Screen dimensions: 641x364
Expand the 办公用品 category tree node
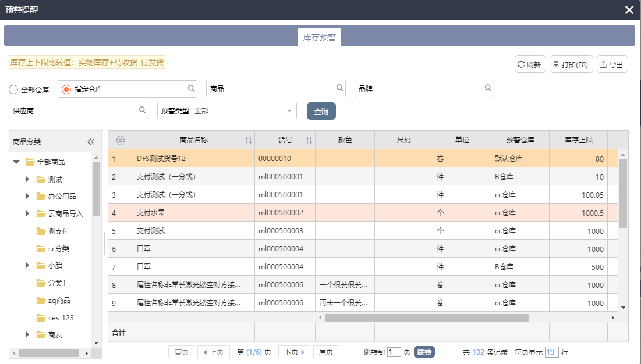pyautogui.click(x=27, y=197)
